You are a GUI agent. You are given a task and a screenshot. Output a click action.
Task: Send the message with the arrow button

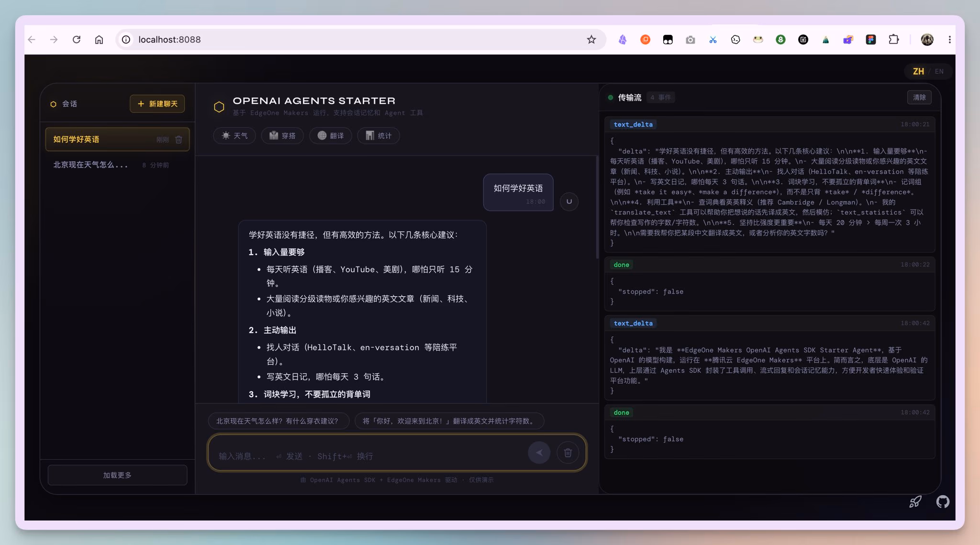[x=539, y=453]
